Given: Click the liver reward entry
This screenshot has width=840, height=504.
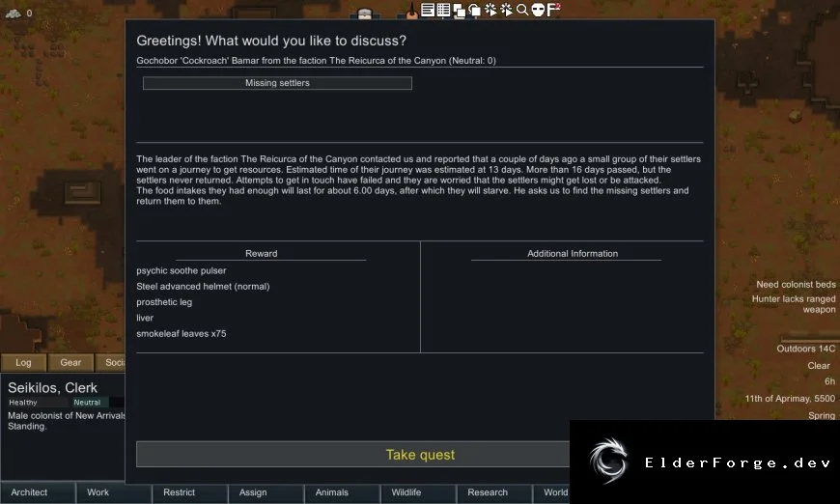Looking at the screenshot, I should [x=145, y=318].
